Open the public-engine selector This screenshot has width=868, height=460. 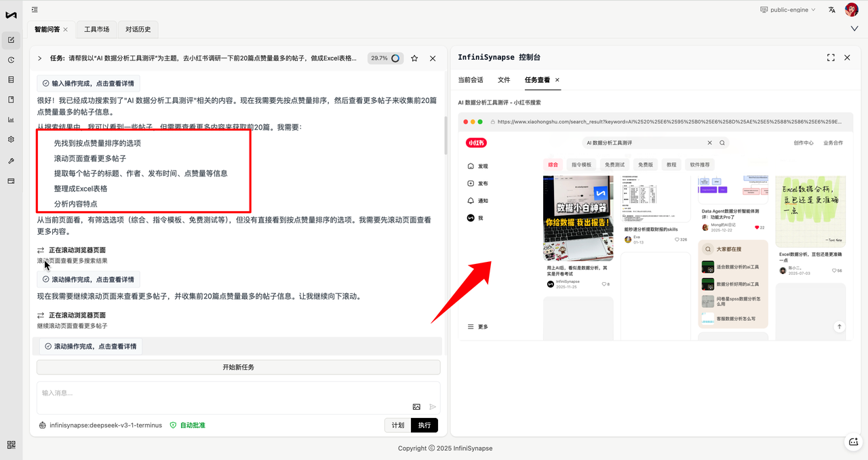pyautogui.click(x=789, y=9)
